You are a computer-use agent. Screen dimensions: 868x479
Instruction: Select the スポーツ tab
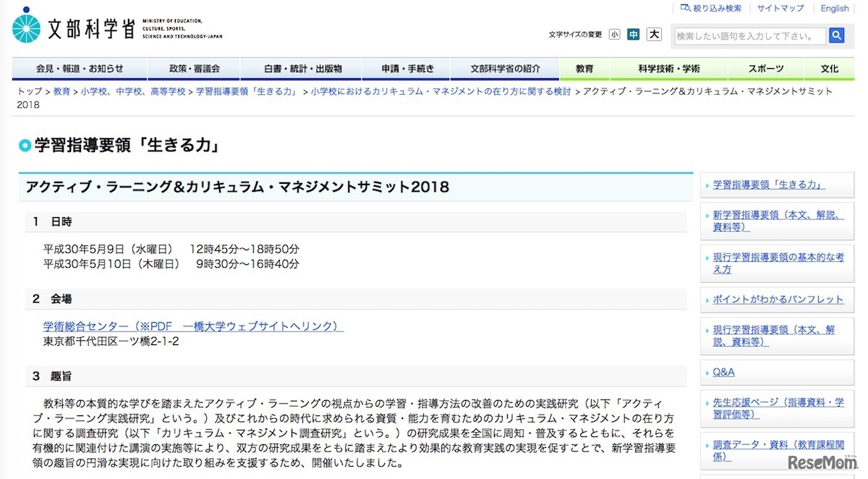[766, 69]
